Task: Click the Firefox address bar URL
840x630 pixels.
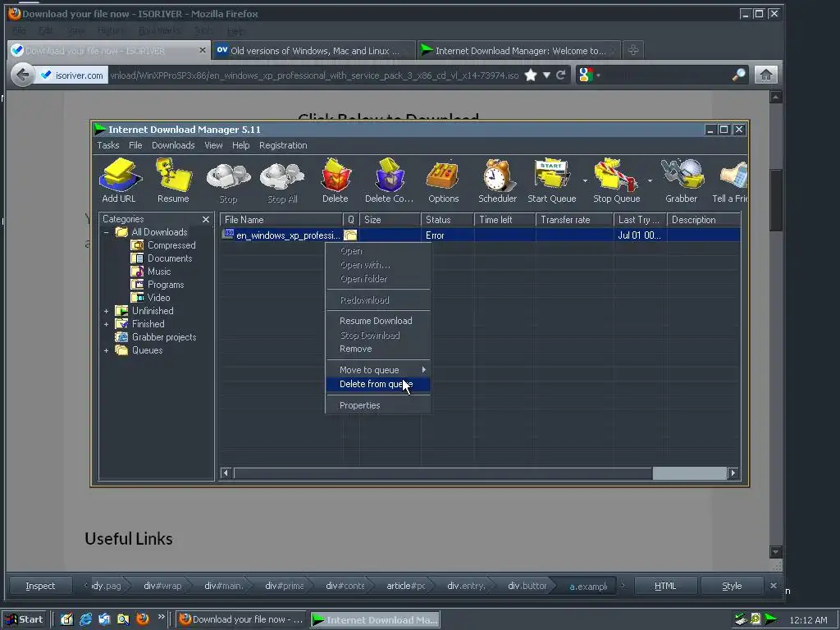Action: point(314,75)
